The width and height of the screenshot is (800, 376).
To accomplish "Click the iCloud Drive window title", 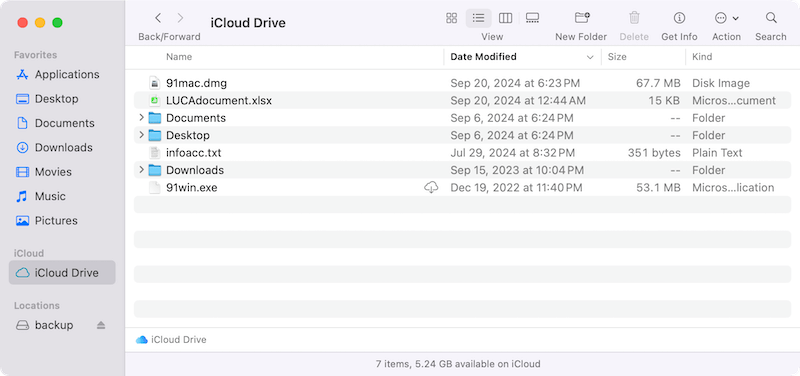I will 248,23.
